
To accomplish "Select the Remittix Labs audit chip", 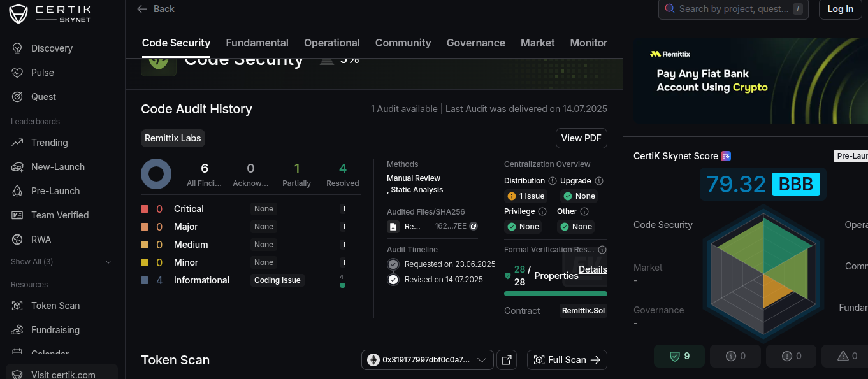I will tap(173, 138).
